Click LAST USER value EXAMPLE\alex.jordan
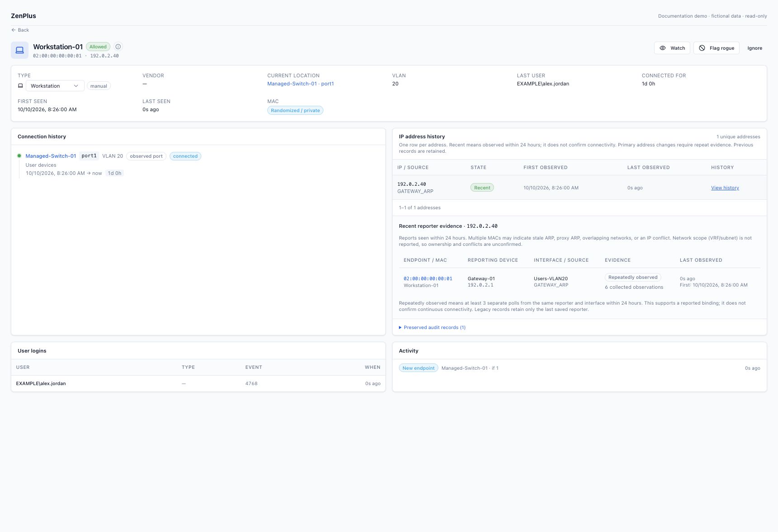The image size is (778, 532). click(x=543, y=84)
